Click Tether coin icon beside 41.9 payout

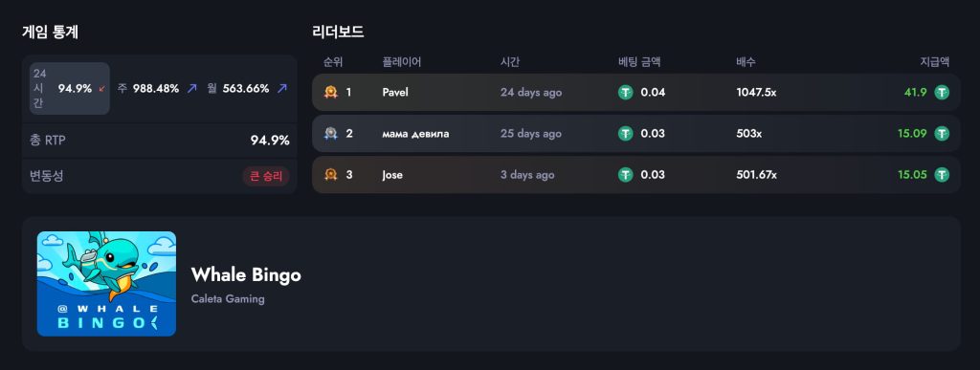942,93
